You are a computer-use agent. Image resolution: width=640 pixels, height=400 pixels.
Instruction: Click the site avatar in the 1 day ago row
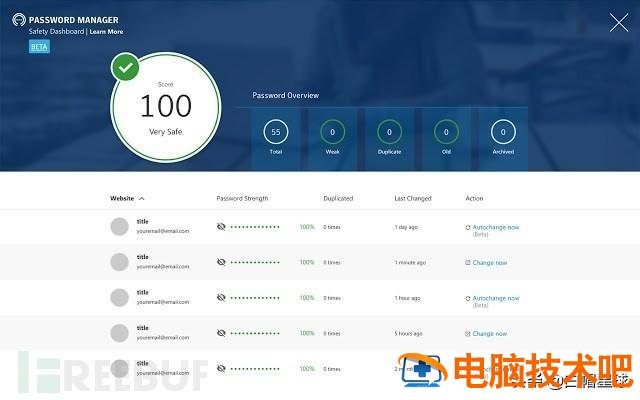[x=120, y=227]
